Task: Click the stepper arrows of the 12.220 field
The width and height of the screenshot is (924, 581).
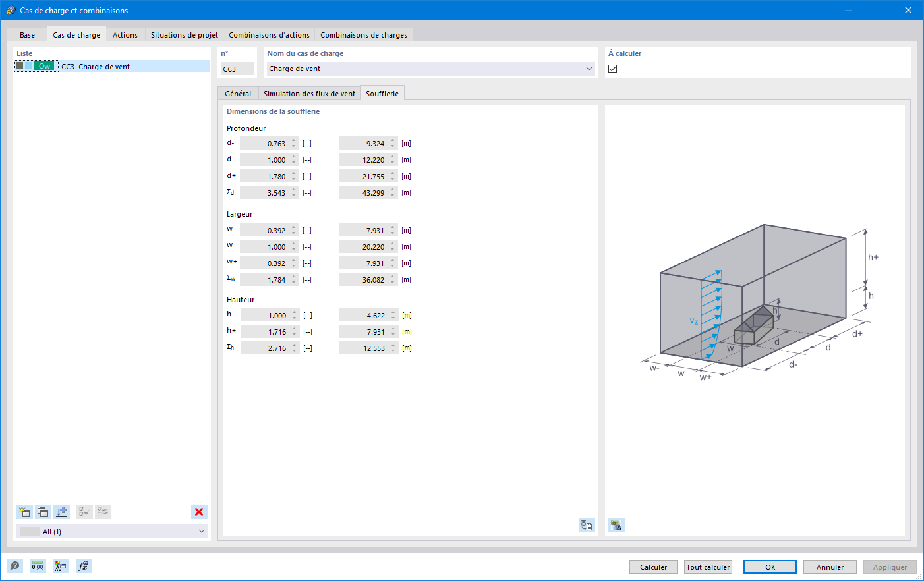Action: coord(393,160)
